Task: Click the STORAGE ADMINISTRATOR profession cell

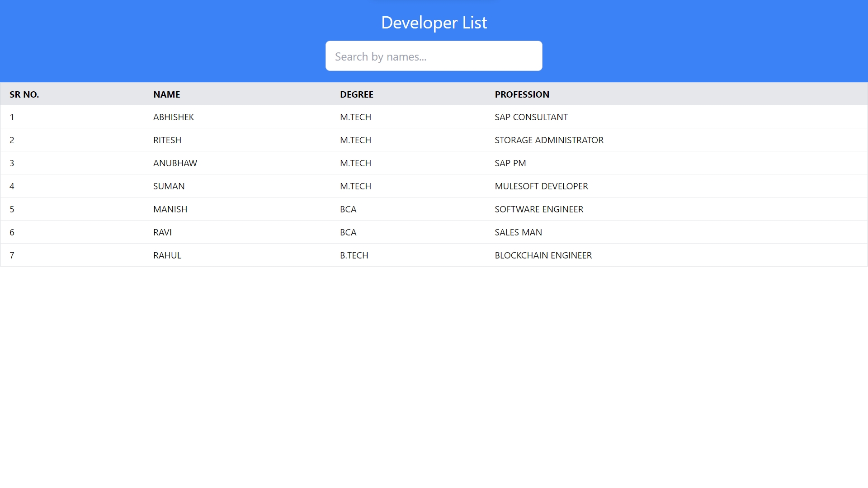Action: pos(549,140)
